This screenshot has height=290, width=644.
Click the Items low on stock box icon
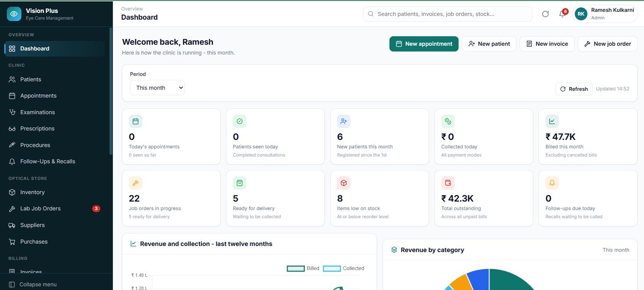tap(344, 183)
